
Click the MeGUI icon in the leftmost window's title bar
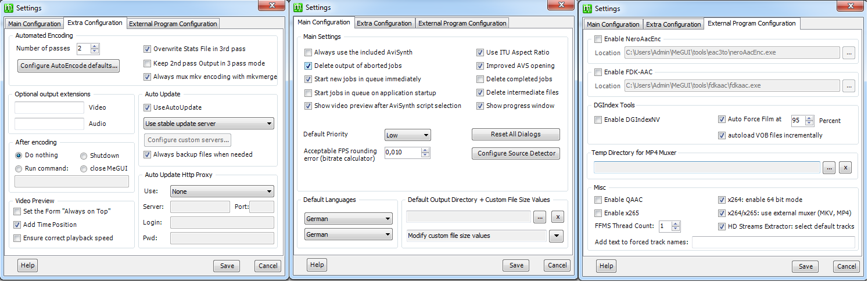tap(9, 8)
